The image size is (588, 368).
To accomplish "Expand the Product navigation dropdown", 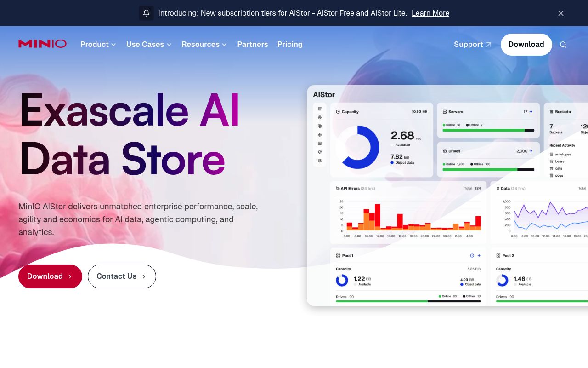I will [98, 44].
